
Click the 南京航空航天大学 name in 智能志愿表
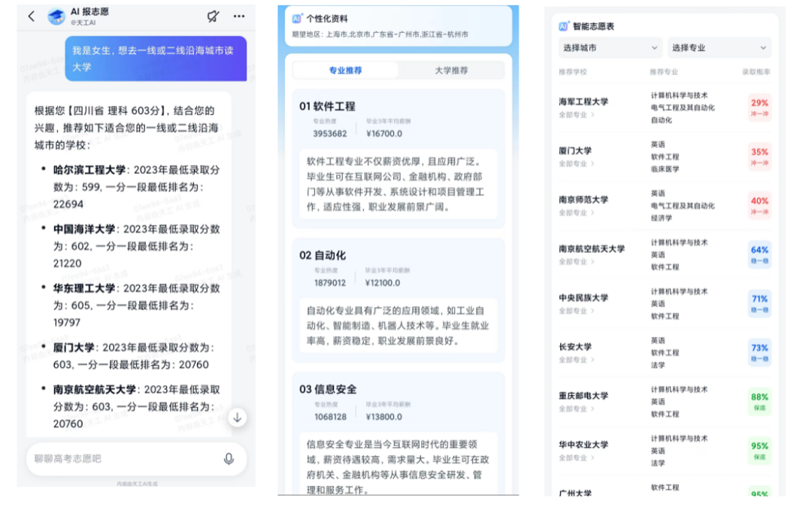(x=592, y=249)
